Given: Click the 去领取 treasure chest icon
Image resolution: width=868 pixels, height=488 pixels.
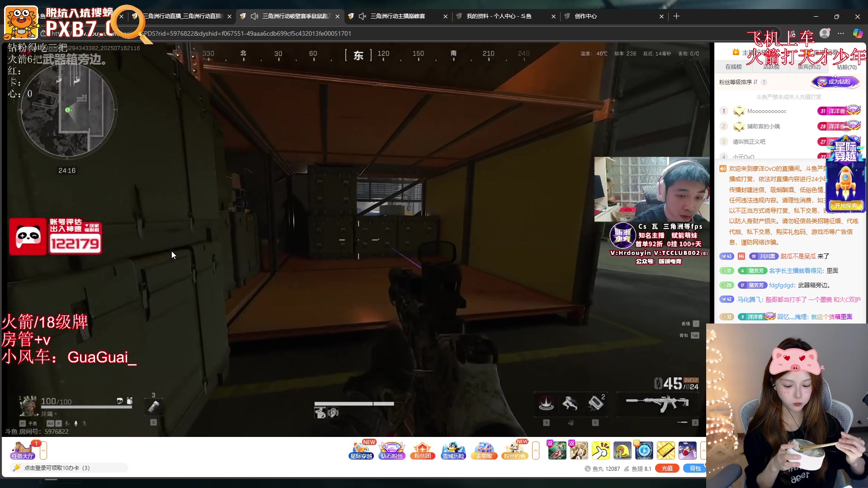Looking at the screenshot, I should click(x=484, y=450).
